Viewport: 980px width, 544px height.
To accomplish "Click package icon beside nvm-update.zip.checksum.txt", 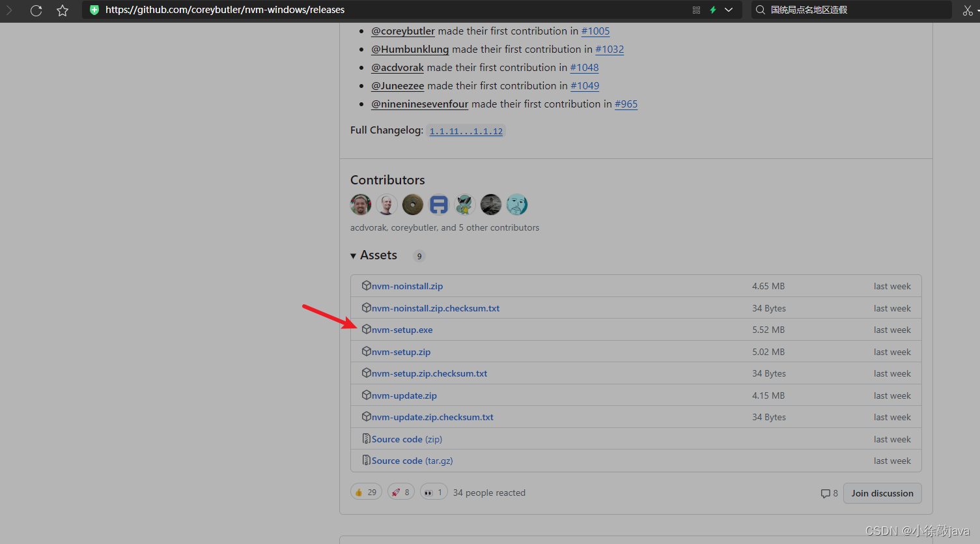I will point(367,416).
